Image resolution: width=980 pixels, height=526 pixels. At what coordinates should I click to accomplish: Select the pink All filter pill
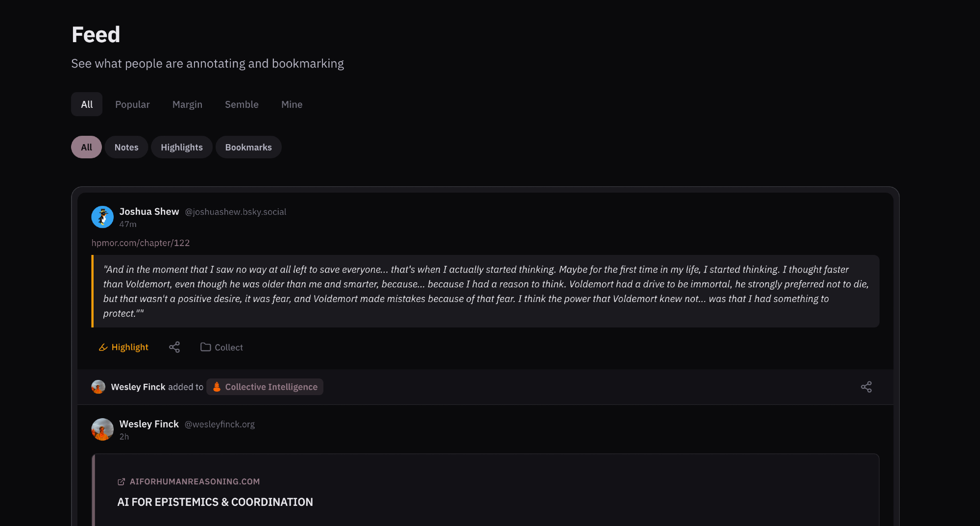[x=86, y=147]
